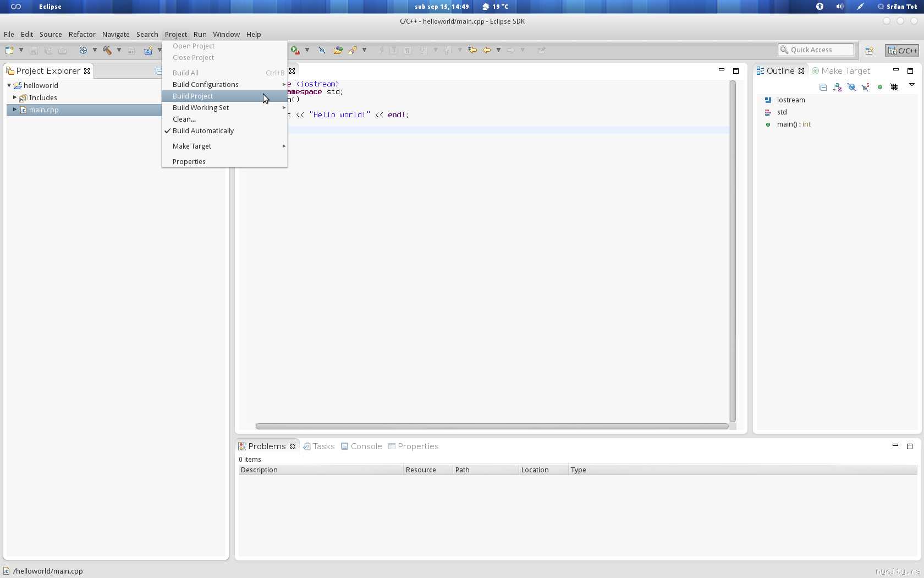The height and width of the screenshot is (578, 924).
Task: Click the Open Perspective icon
Action: pos(869,51)
